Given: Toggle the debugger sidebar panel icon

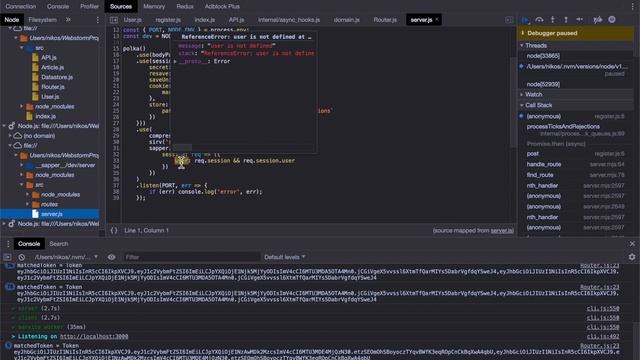Looking at the screenshot, I should (509, 20).
